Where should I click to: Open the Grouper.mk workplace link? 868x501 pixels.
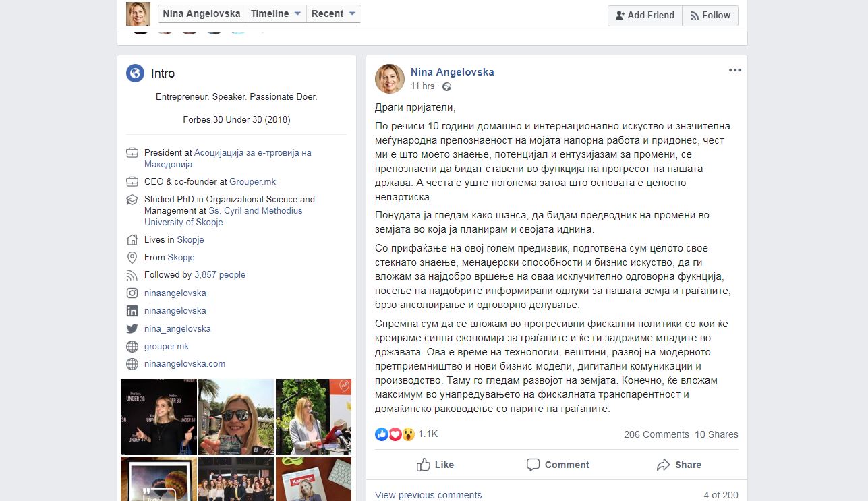252,181
